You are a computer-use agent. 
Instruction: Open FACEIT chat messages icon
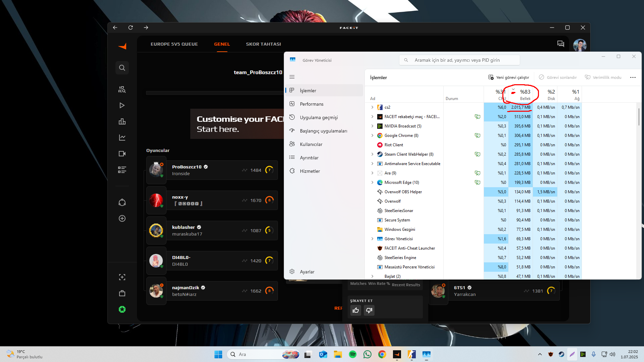(x=560, y=44)
